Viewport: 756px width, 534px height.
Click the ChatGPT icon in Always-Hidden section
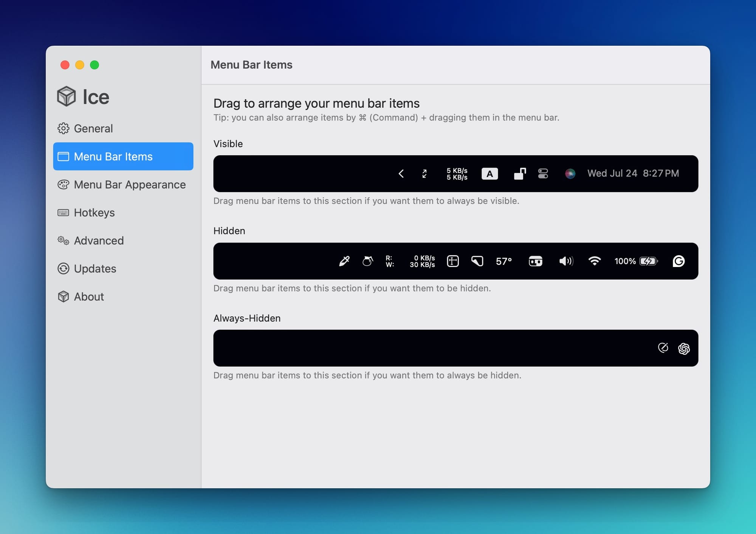pyautogui.click(x=684, y=348)
